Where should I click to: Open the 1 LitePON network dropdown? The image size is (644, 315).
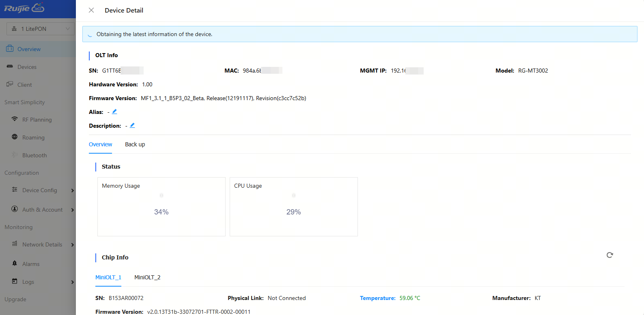pyautogui.click(x=40, y=29)
